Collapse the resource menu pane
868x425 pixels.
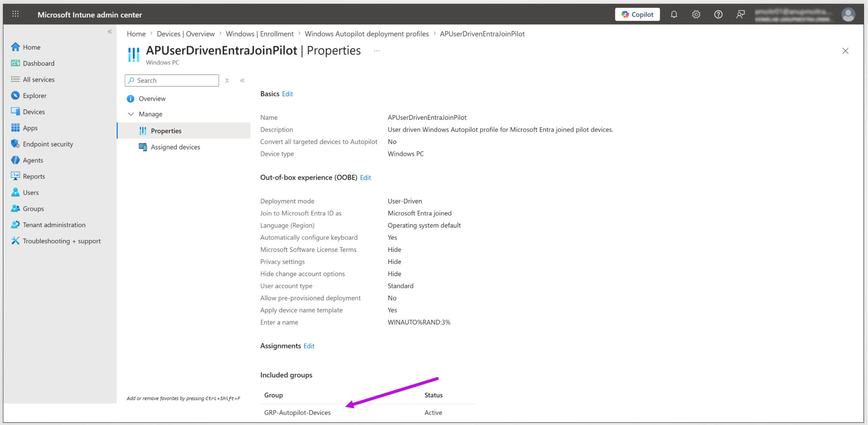(242, 80)
